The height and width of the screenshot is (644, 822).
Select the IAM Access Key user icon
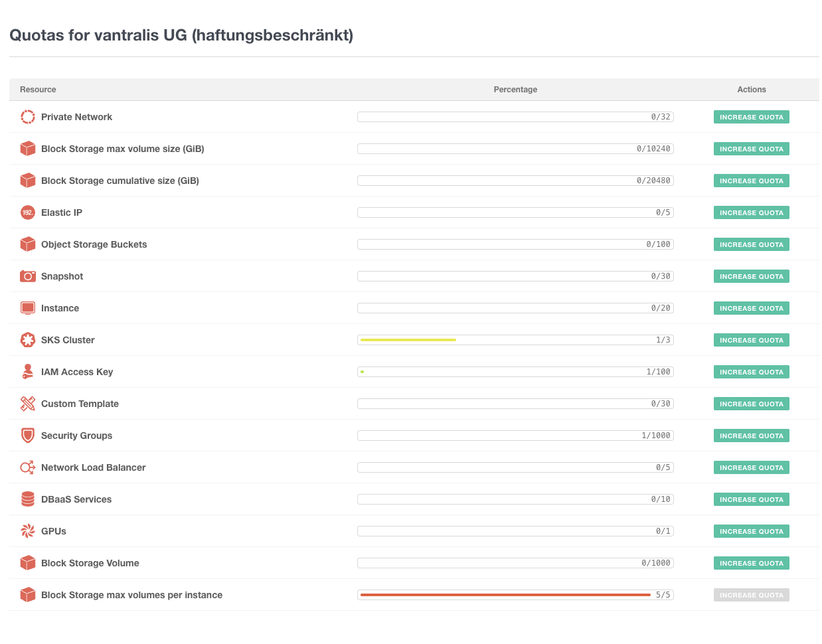tap(27, 371)
